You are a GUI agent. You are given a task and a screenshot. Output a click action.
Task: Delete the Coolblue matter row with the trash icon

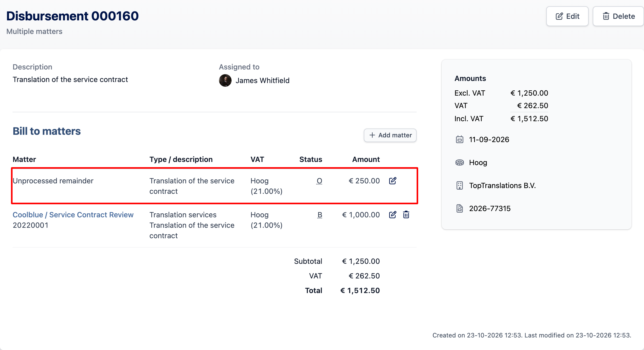pos(406,215)
